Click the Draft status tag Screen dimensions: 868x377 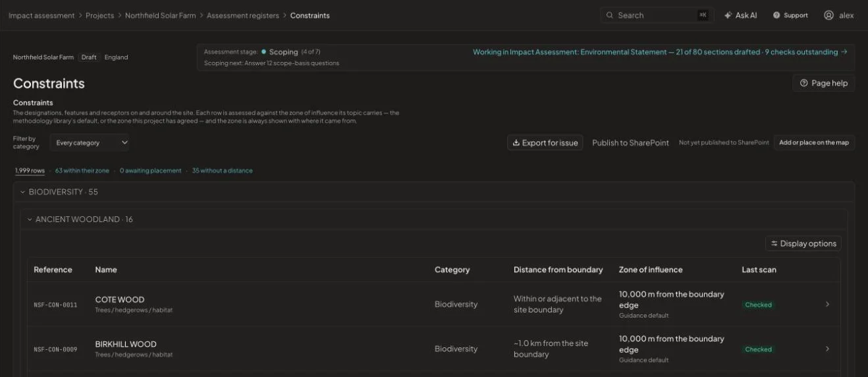click(x=89, y=57)
